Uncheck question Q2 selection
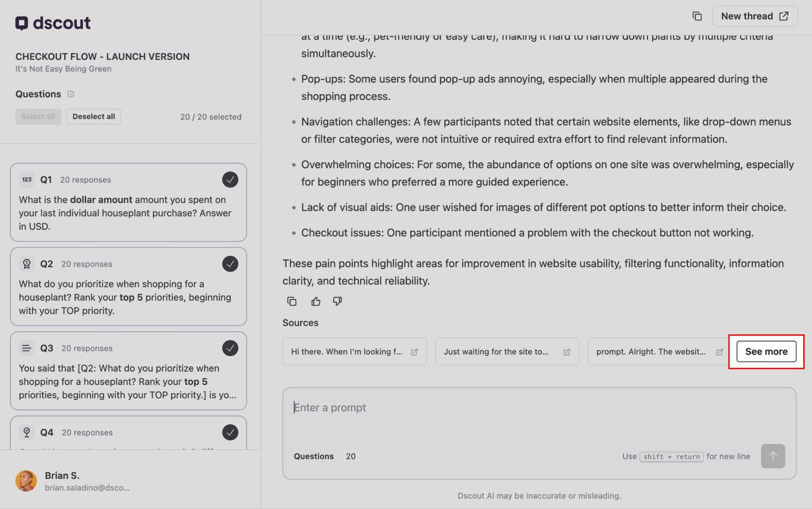Viewport: 812px width, 509px height. 230,264
